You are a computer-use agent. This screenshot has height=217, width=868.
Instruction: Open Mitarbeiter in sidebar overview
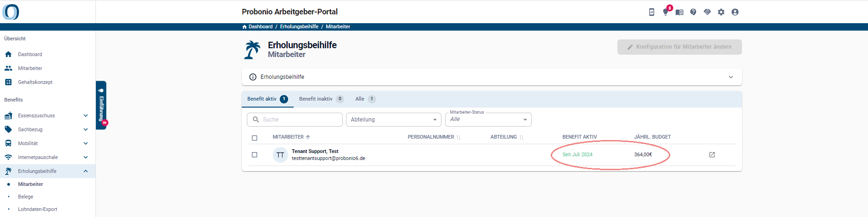tap(30, 68)
